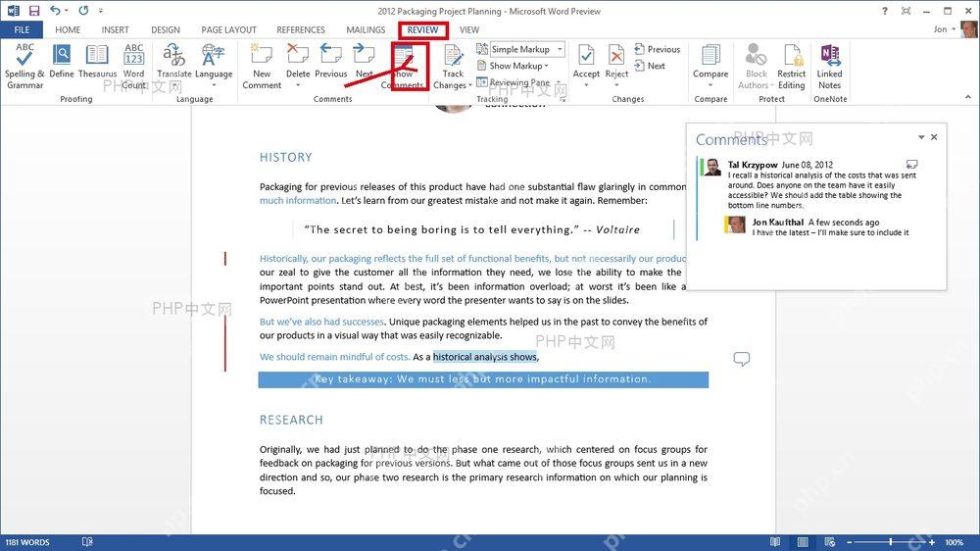The height and width of the screenshot is (551, 980).
Task: Open Linked Notes in OneNote
Action: coord(829,67)
